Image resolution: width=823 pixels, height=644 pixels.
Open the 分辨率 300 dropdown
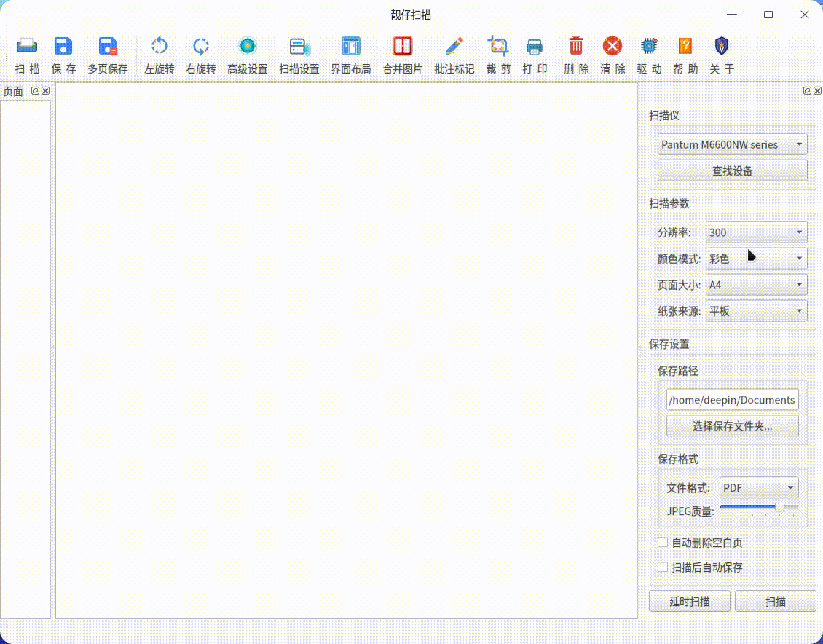[756, 232]
